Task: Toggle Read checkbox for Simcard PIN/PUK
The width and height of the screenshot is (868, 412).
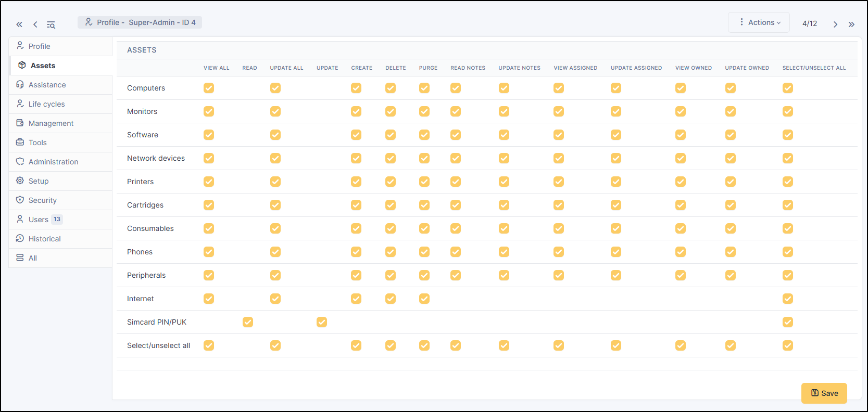Action: 248,322
